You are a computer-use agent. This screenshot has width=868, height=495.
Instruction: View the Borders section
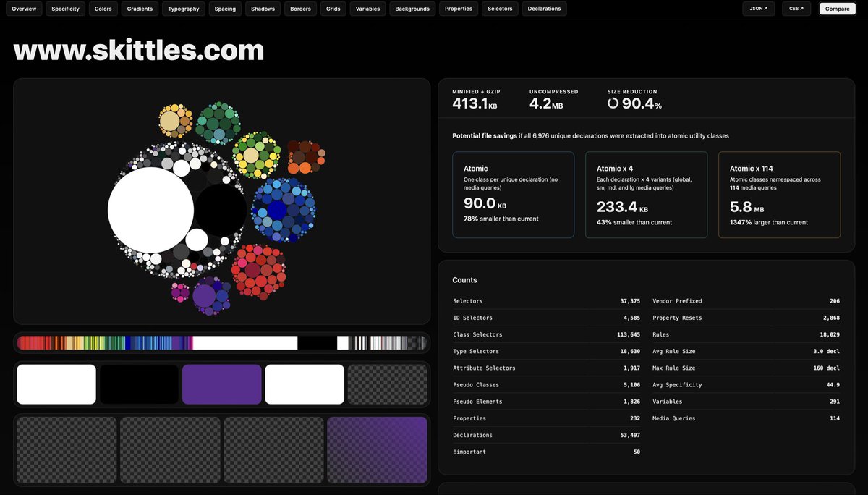click(301, 9)
